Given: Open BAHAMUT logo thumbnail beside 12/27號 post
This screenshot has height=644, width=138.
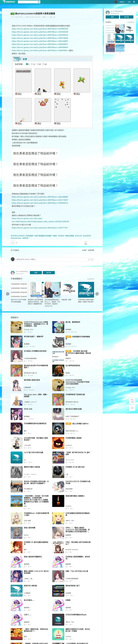Looking at the screenshot, I should pyautogui.click(x=17, y=457).
